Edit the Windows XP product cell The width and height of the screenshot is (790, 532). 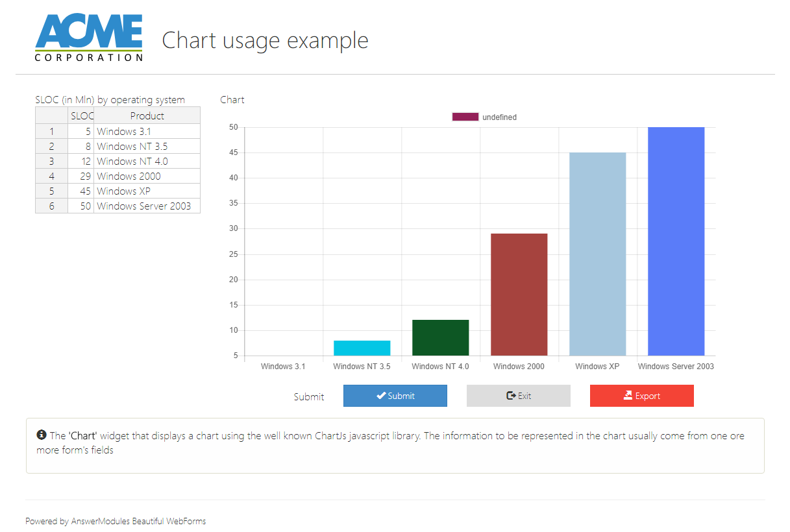(147, 191)
